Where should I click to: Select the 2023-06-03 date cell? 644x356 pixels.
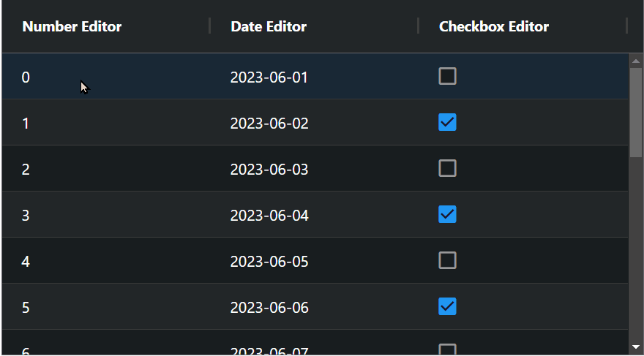(x=269, y=169)
